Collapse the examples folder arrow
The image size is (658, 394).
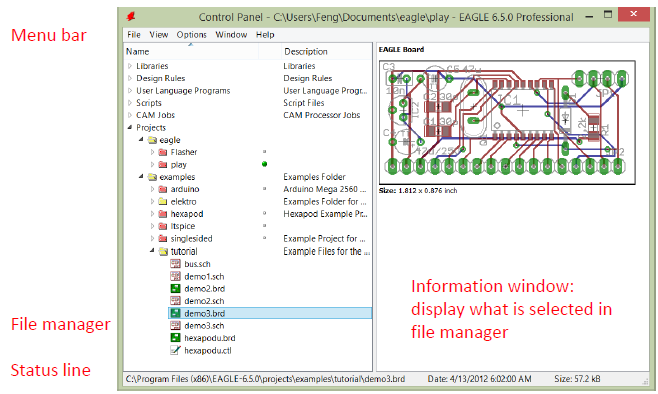pos(141,177)
